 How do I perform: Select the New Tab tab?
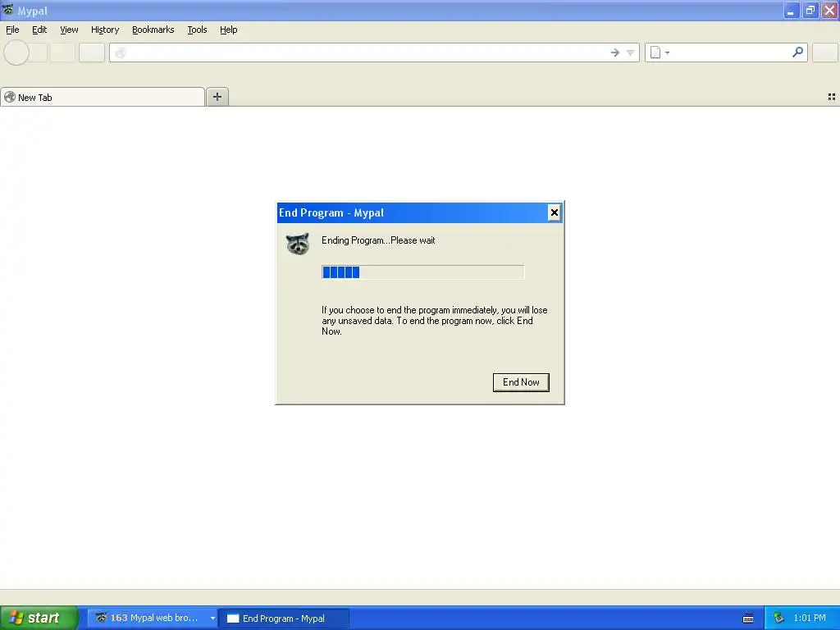[x=103, y=97]
